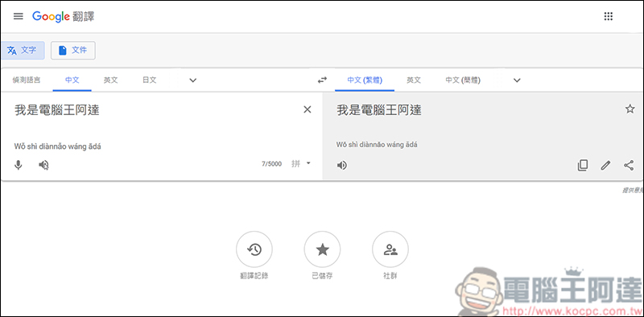Open the community (社群) page
Image resolution: width=644 pixels, height=317 pixels.
pyautogui.click(x=390, y=249)
